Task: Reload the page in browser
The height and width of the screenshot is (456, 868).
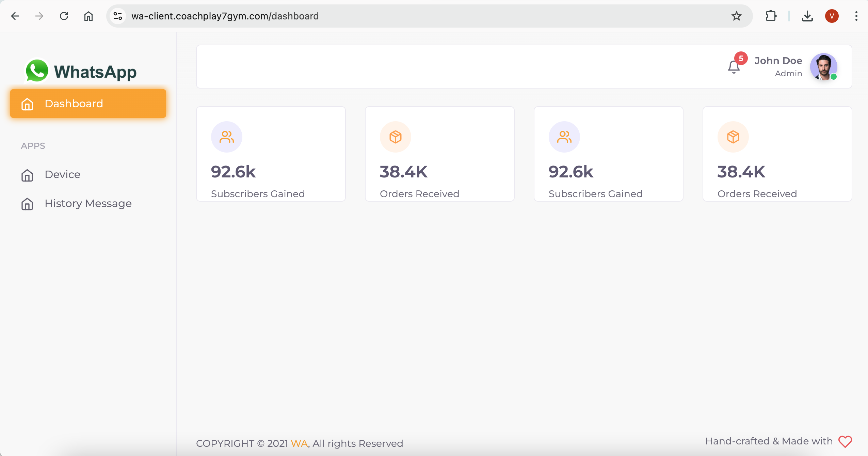Action: coord(64,16)
